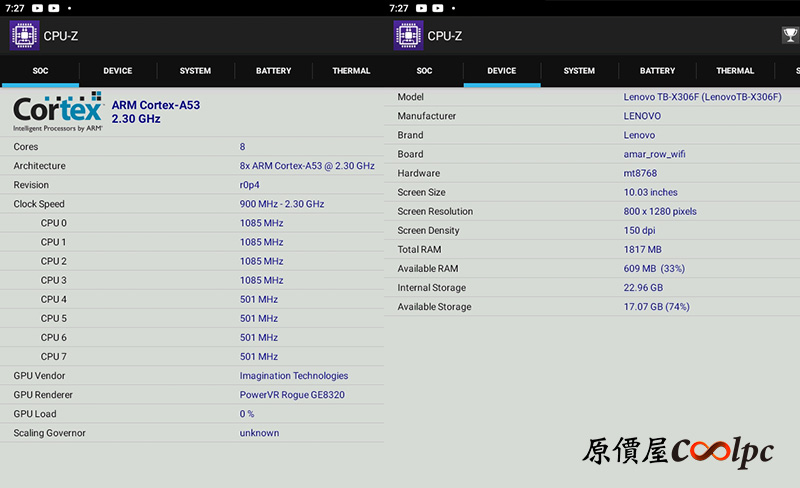Click Revision value r0p4

pos(249,185)
